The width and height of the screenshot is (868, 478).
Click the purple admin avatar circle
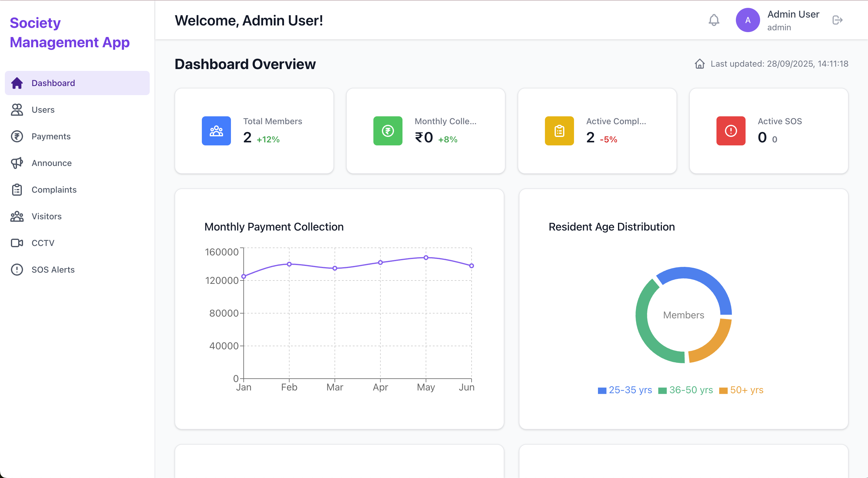coord(747,20)
